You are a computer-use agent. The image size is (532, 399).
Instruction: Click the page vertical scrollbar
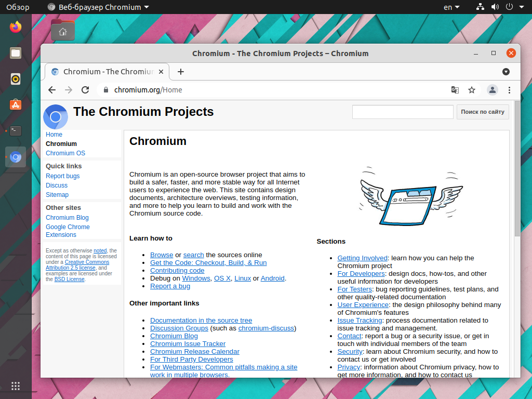point(517,169)
